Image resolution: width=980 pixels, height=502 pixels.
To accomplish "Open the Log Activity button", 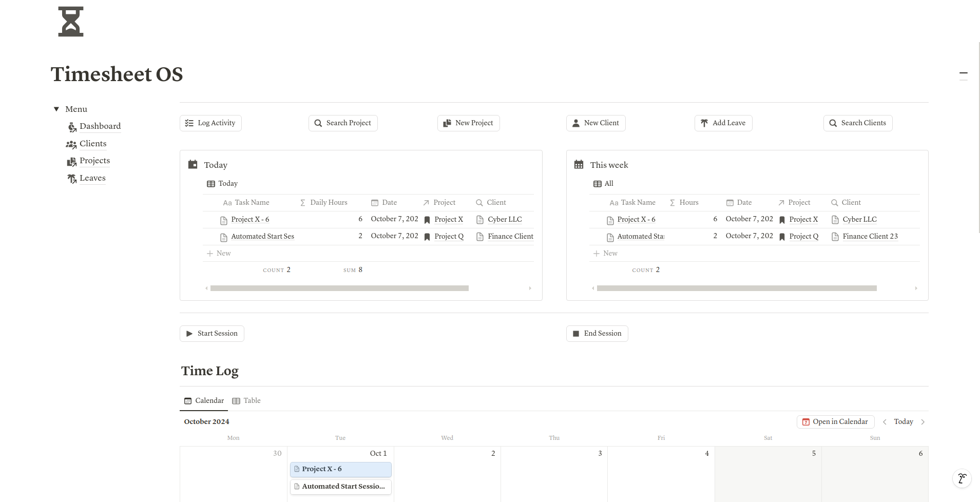I will point(210,123).
